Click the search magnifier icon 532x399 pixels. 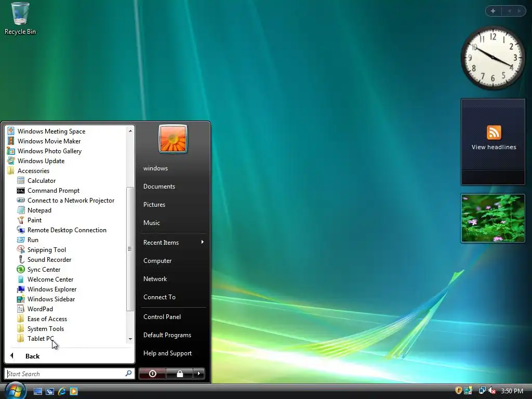click(128, 373)
